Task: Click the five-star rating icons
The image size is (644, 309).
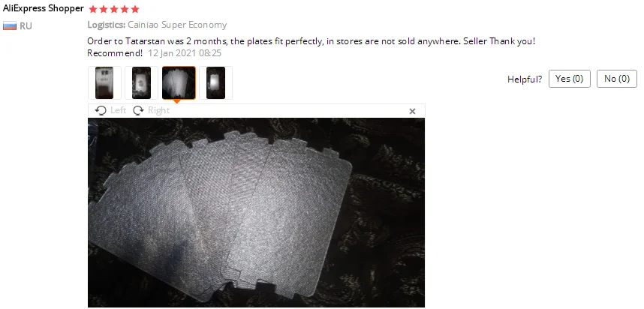Action: point(114,9)
